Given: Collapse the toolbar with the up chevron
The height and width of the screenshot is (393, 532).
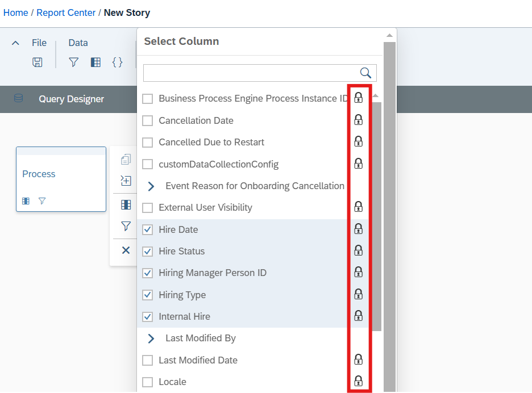Looking at the screenshot, I should tap(15, 43).
